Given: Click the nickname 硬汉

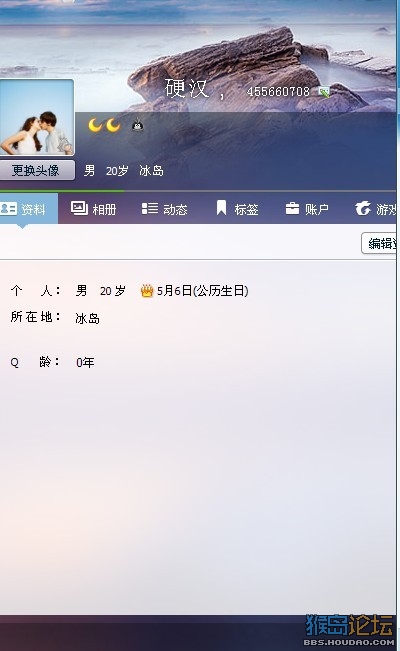Looking at the screenshot, I should (187, 88).
